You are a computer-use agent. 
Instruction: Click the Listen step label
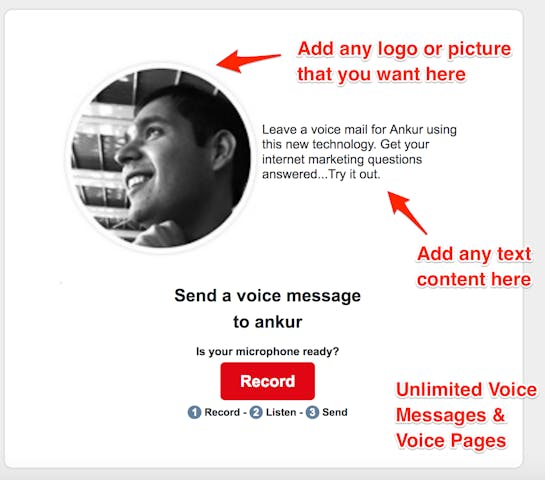[281, 412]
